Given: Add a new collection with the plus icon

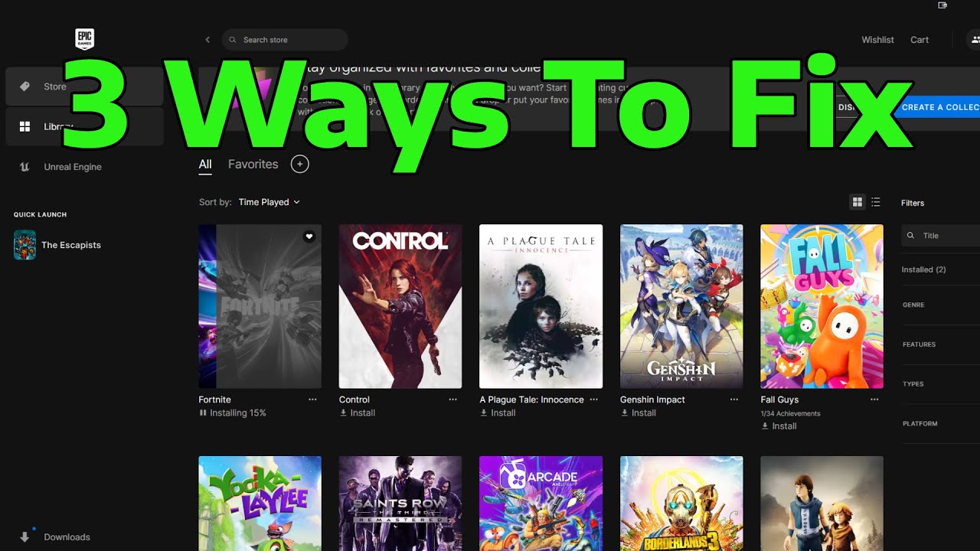Looking at the screenshot, I should tap(300, 164).
